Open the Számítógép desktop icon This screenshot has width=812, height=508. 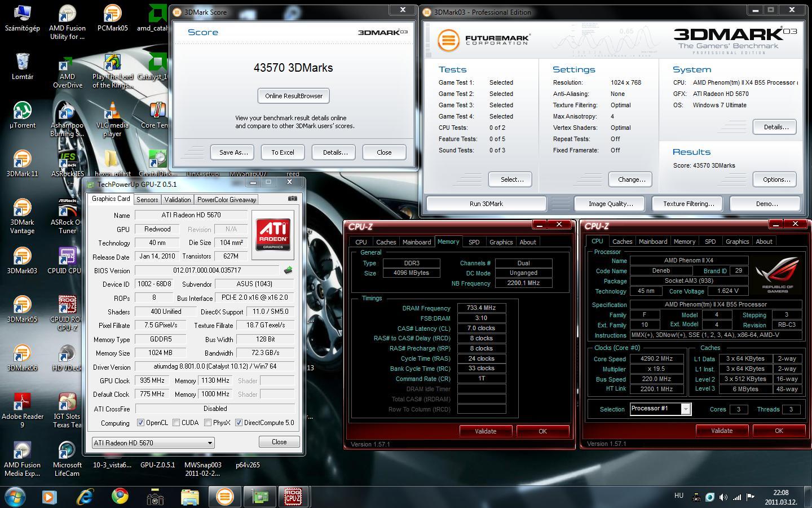(x=22, y=17)
